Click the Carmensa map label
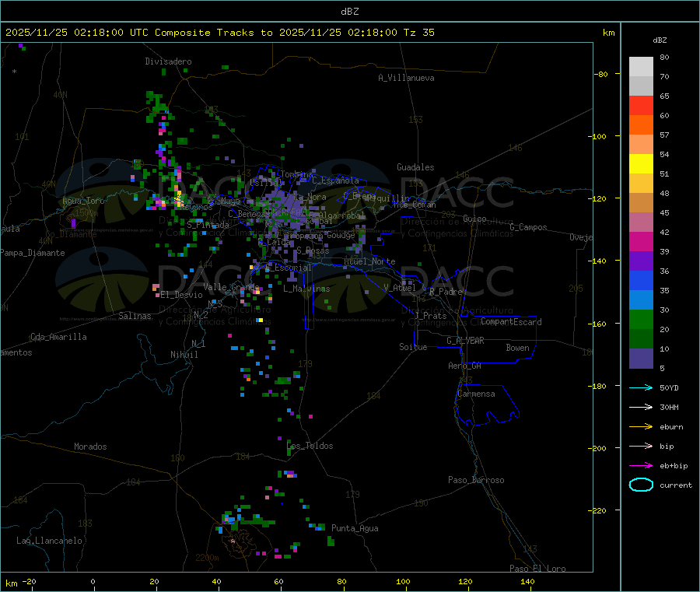This screenshot has width=700, height=592. (476, 394)
